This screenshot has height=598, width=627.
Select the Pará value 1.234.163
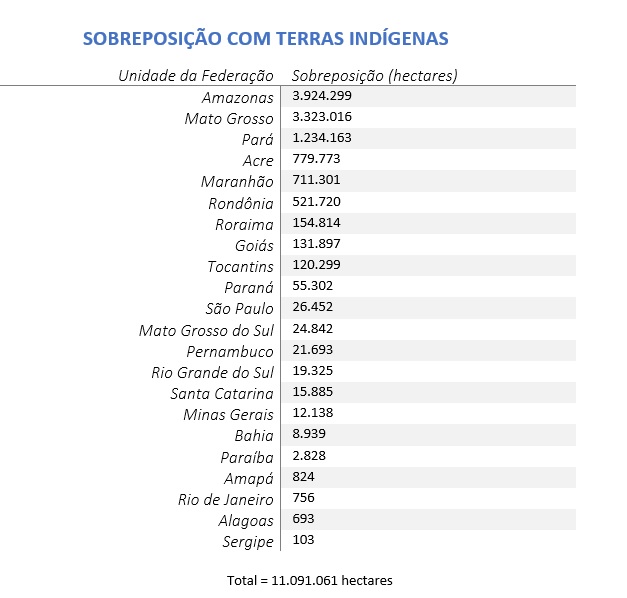(x=322, y=138)
